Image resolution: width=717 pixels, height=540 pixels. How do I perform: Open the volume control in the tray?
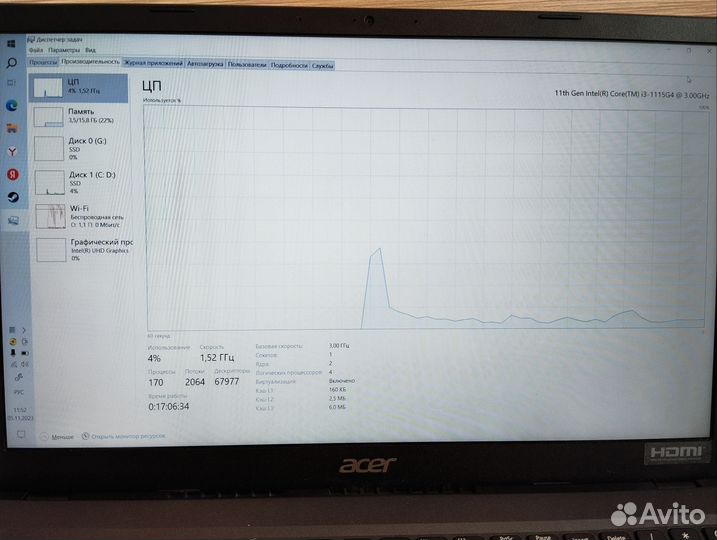[24, 364]
